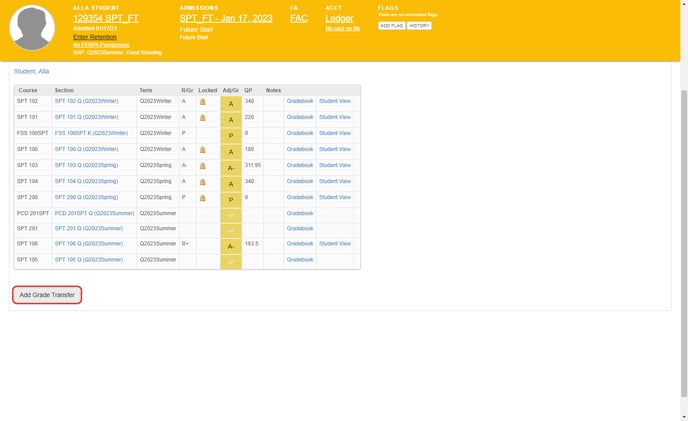This screenshot has height=421, width=688.
Task: Click the lock icon for SPT 104
Action: 203,182
